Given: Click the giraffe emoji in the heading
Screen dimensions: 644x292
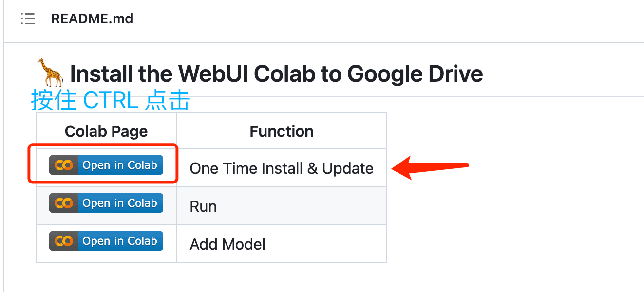Looking at the screenshot, I should click(51, 73).
